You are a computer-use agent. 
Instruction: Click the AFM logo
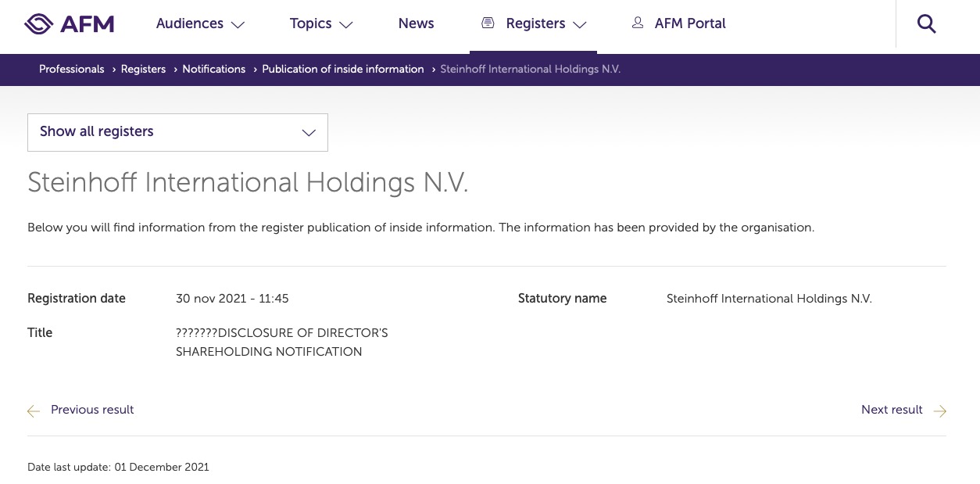pos(70,24)
